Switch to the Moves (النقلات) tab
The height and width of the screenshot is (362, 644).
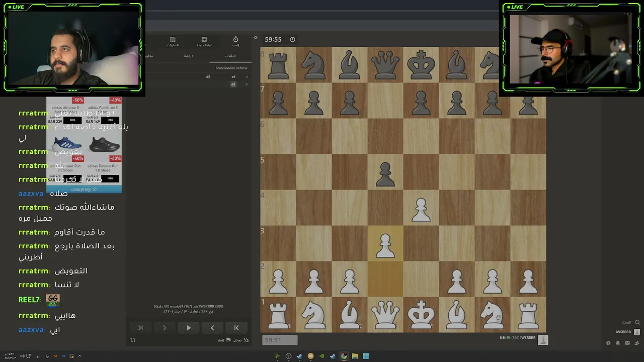click(230, 56)
